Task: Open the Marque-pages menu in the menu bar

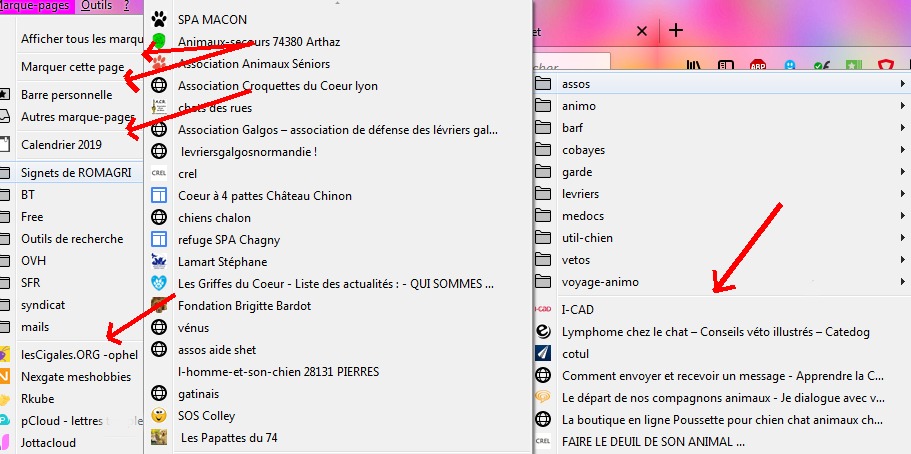Action: pyautogui.click(x=37, y=6)
